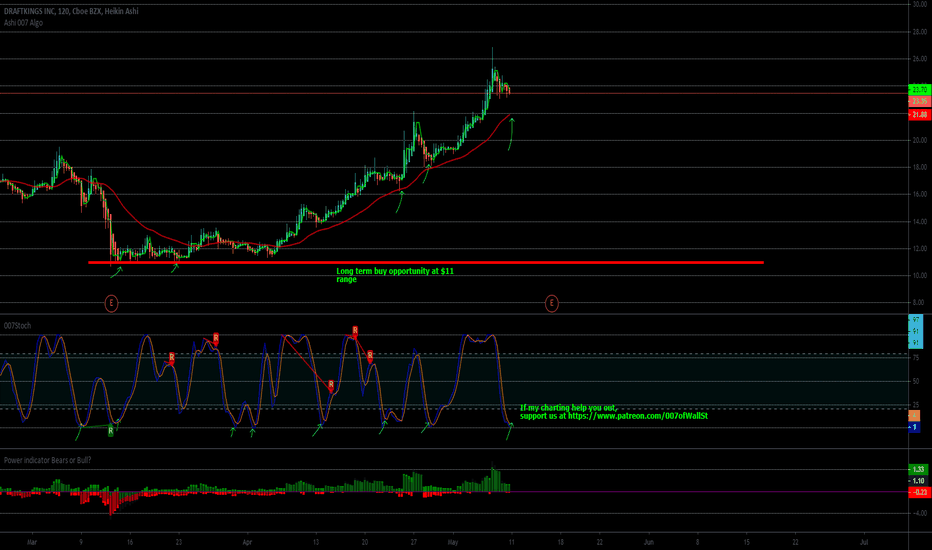Click the Mar label on time axis
This screenshot has width=932, height=550.
(32, 542)
